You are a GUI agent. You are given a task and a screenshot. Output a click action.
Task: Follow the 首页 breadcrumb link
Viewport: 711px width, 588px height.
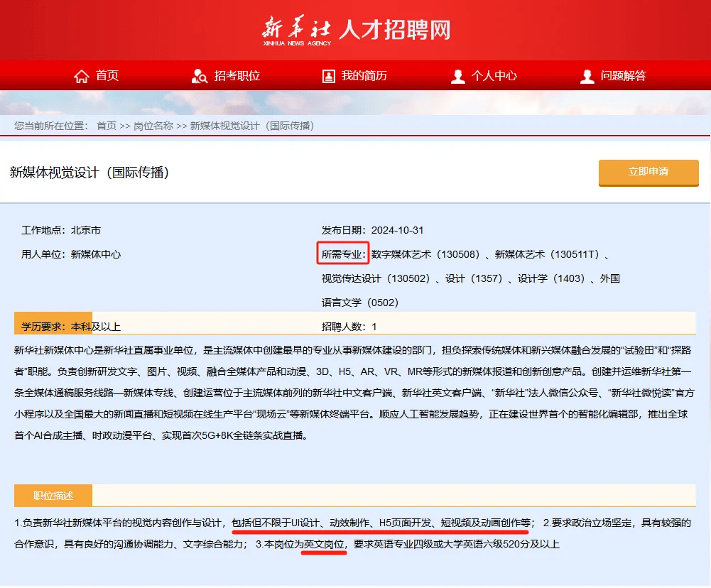pos(107,126)
